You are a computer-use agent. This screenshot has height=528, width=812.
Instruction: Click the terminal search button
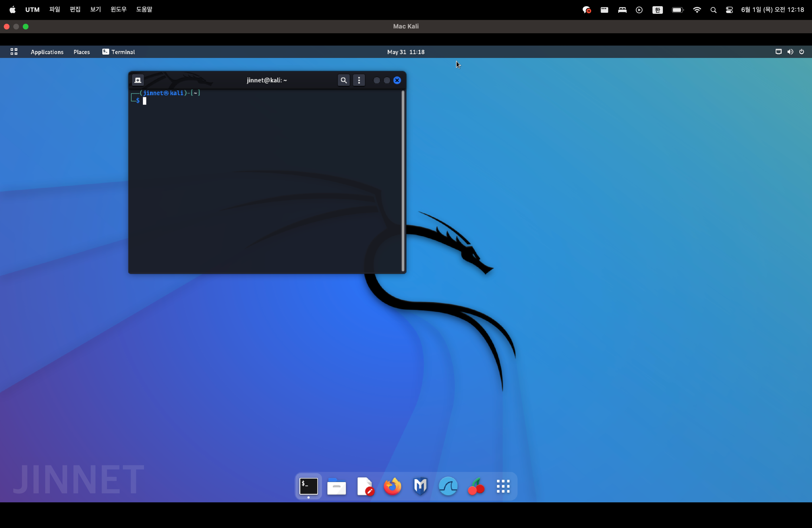click(x=343, y=80)
